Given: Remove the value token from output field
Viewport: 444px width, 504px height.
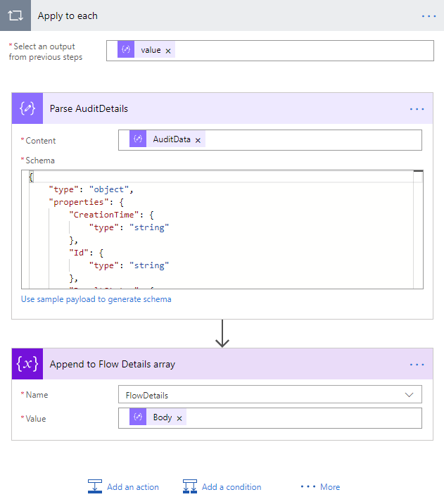Looking at the screenshot, I should pos(168,51).
